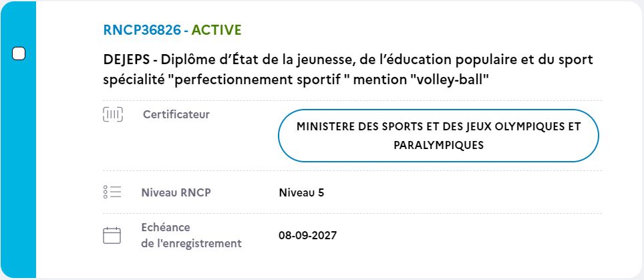
Task: Click the word PARALYMPIQUES in the certifier pill
Action: coord(439,145)
